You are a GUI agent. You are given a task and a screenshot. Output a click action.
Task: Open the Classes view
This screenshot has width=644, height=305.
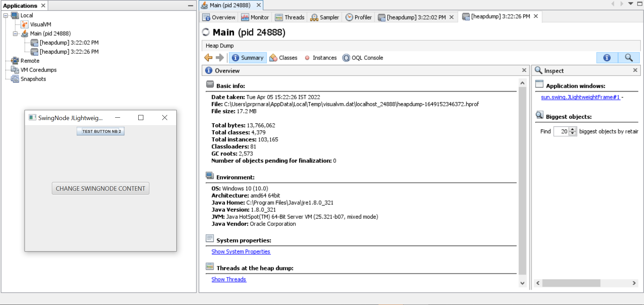tap(284, 58)
